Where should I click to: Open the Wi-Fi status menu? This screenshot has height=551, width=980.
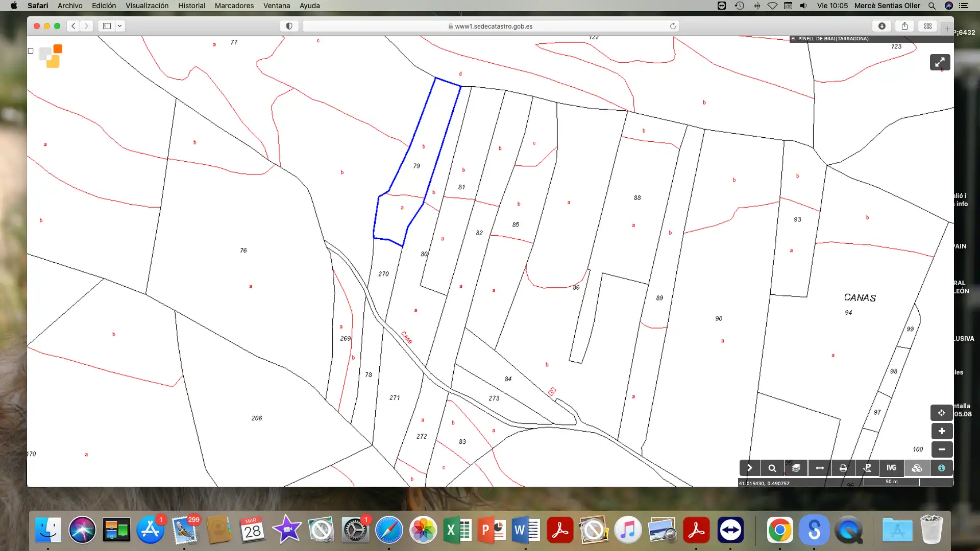(x=772, y=6)
